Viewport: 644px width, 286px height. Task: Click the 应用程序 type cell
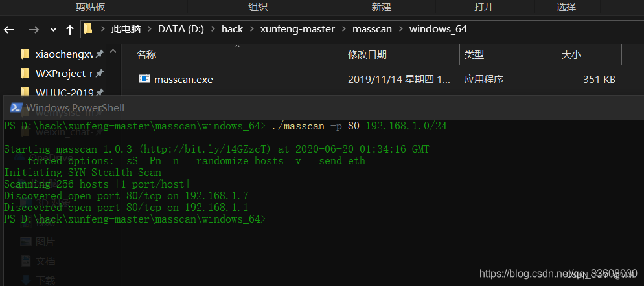pyautogui.click(x=484, y=79)
